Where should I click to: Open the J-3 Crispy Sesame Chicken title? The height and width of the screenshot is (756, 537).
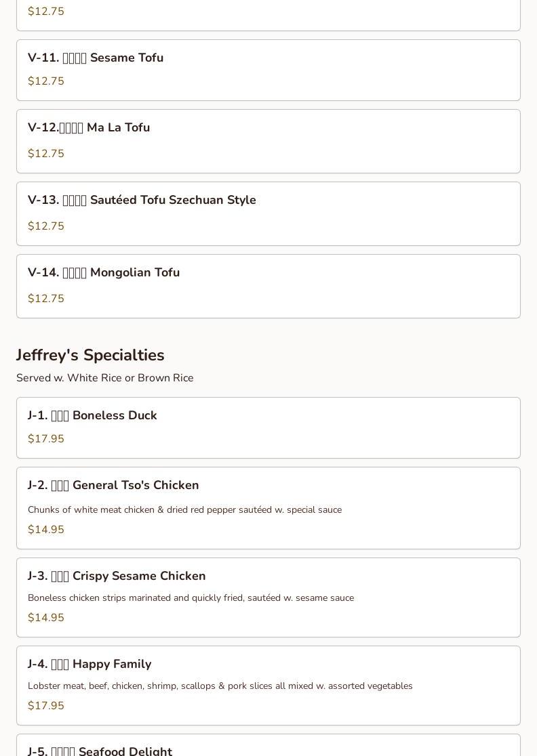[117, 576]
